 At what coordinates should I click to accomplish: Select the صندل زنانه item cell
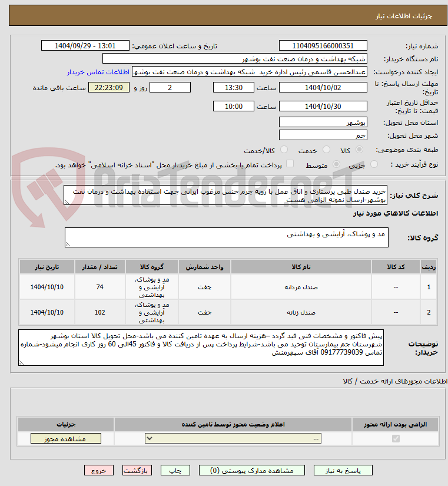point(301,312)
